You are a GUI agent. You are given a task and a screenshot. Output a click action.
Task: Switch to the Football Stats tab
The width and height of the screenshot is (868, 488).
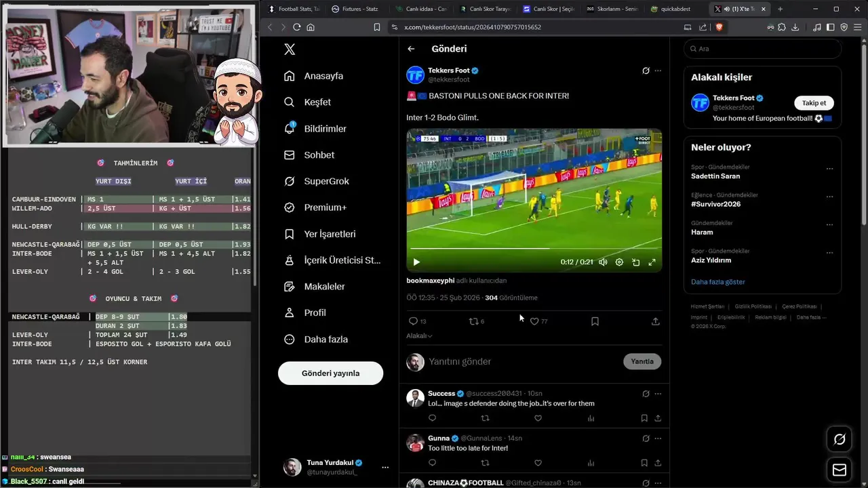pyautogui.click(x=294, y=9)
